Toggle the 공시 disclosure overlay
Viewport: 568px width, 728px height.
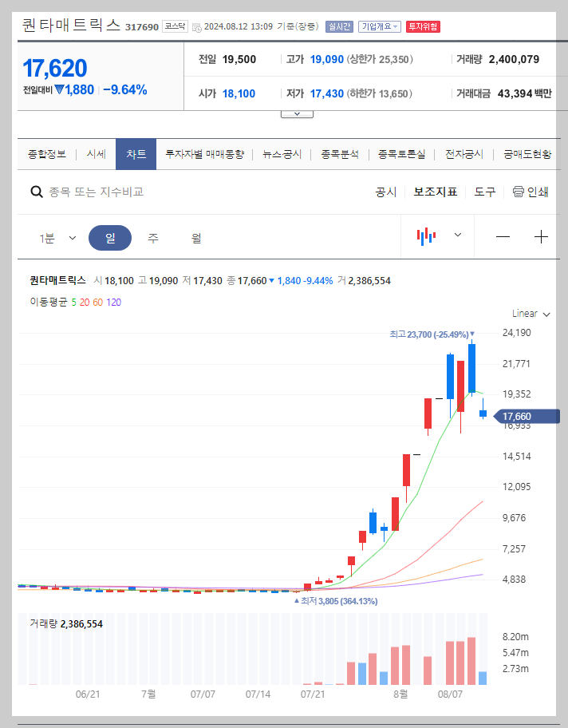pyautogui.click(x=384, y=192)
